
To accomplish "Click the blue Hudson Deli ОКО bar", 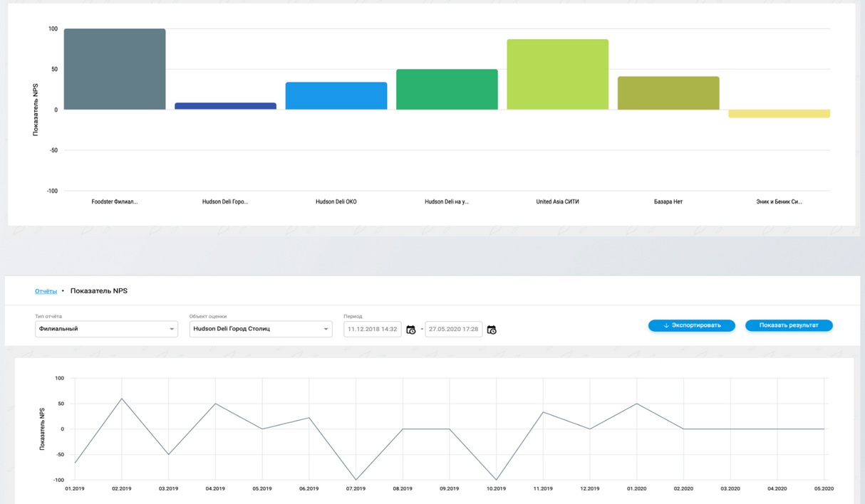I will point(336,96).
